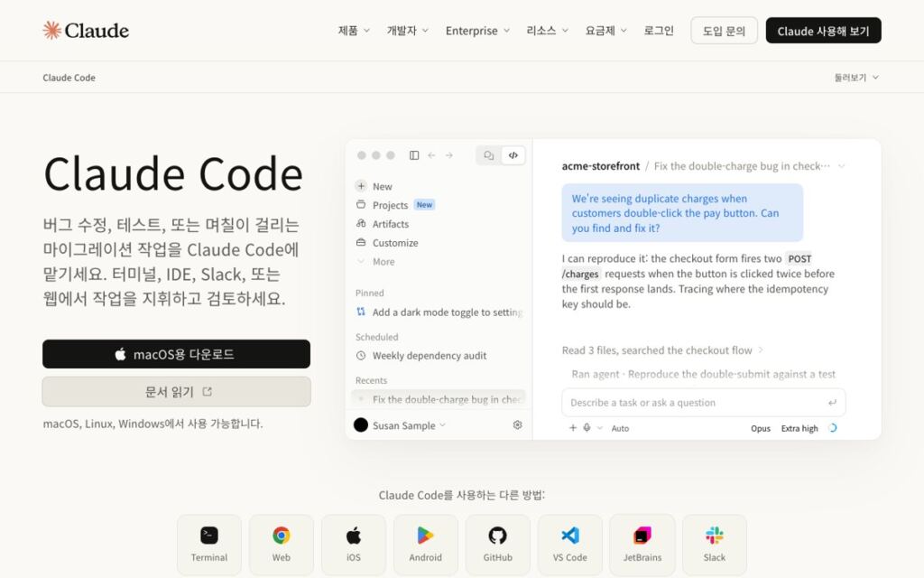Click the Artifacts sidebar icon

click(361, 224)
